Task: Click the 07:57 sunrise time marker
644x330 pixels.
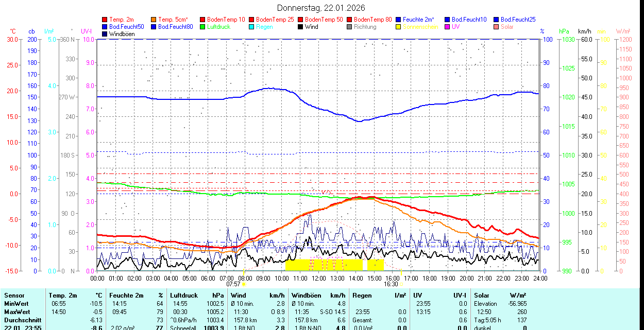Action: (x=233, y=284)
